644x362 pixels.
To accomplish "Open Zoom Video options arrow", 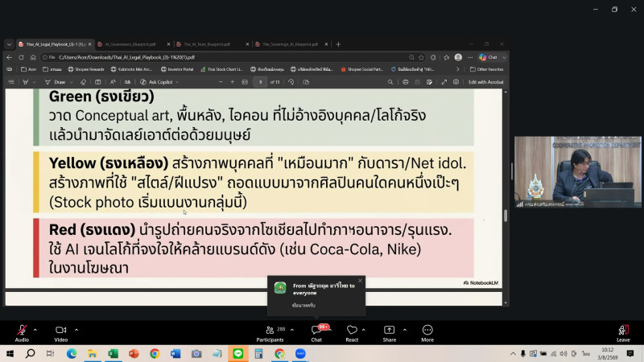I will (76, 330).
